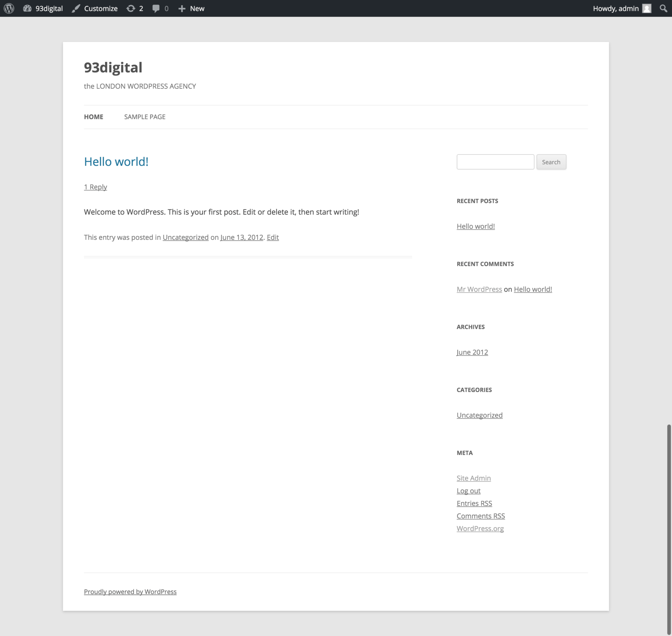Image resolution: width=672 pixels, height=636 pixels.
Task: Open the Hello world! post title
Action: (x=116, y=162)
